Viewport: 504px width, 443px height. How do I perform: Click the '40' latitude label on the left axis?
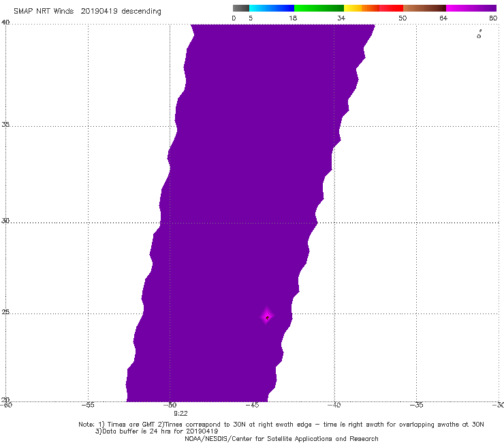tap(5, 22)
